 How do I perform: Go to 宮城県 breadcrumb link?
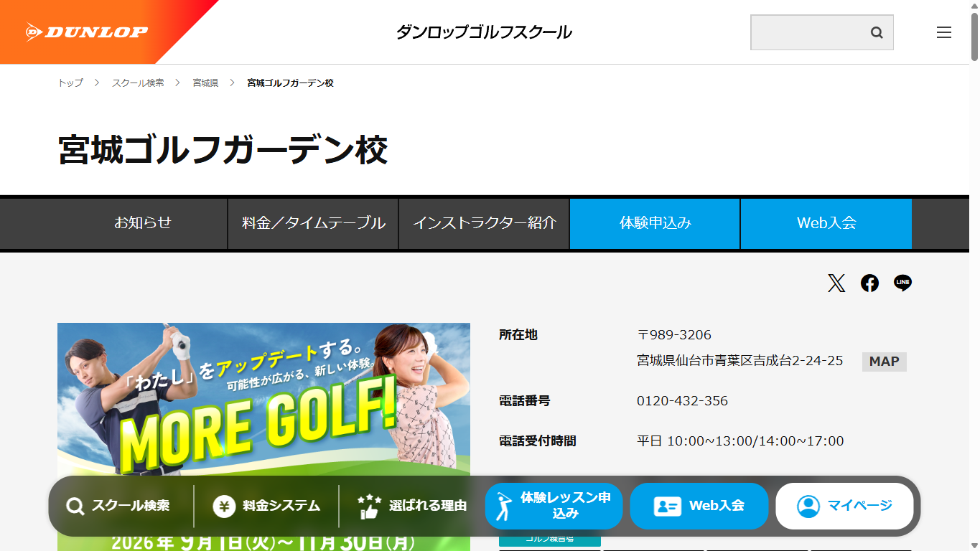click(x=205, y=83)
